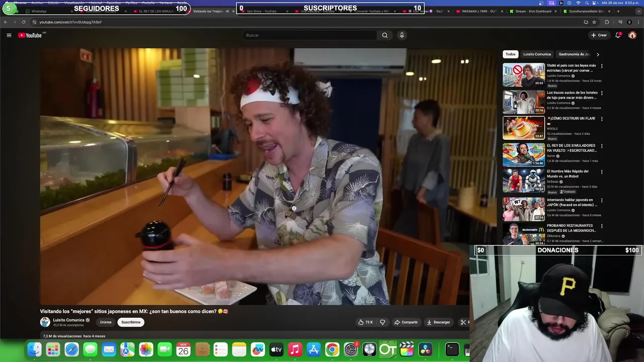The width and height of the screenshot is (644, 362).
Task: Open options for 'EL REY DE LOS SIMULADORES' video
Action: 602,146
